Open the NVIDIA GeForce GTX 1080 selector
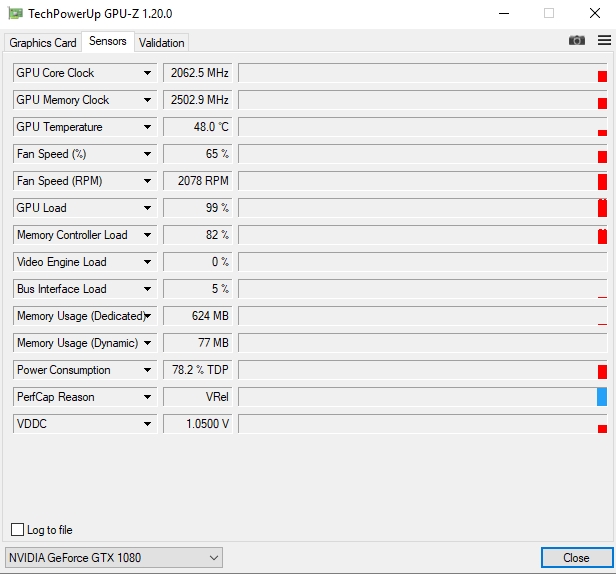Screen dimensions: 616x574 click(x=114, y=557)
